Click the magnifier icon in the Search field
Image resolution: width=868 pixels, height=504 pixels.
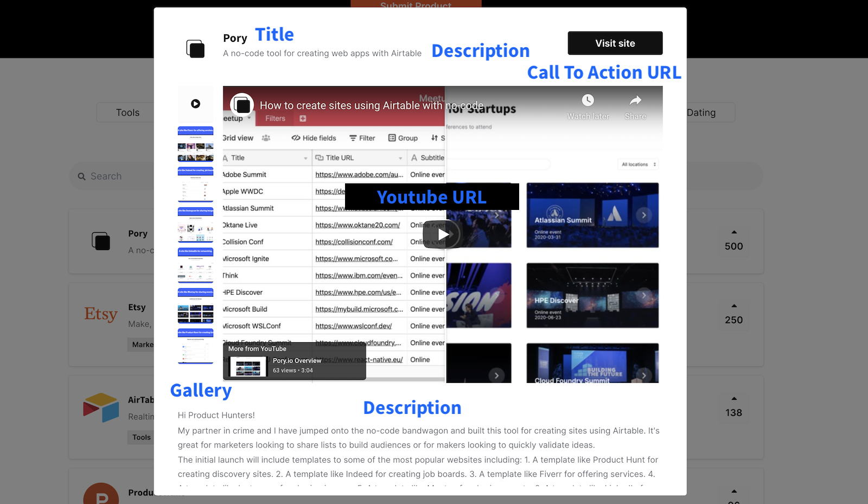point(82,176)
